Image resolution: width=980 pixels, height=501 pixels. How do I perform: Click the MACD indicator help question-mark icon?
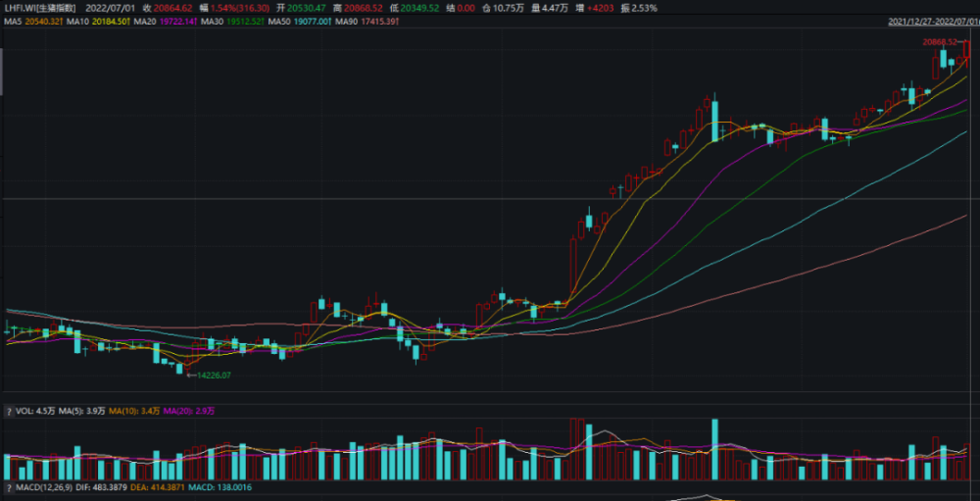[10, 487]
